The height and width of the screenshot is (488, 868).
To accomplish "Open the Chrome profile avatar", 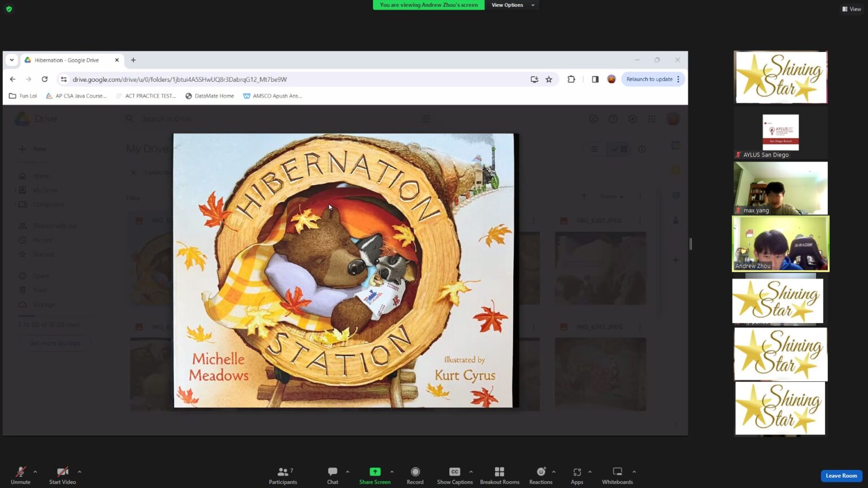I will tap(611, 79).
